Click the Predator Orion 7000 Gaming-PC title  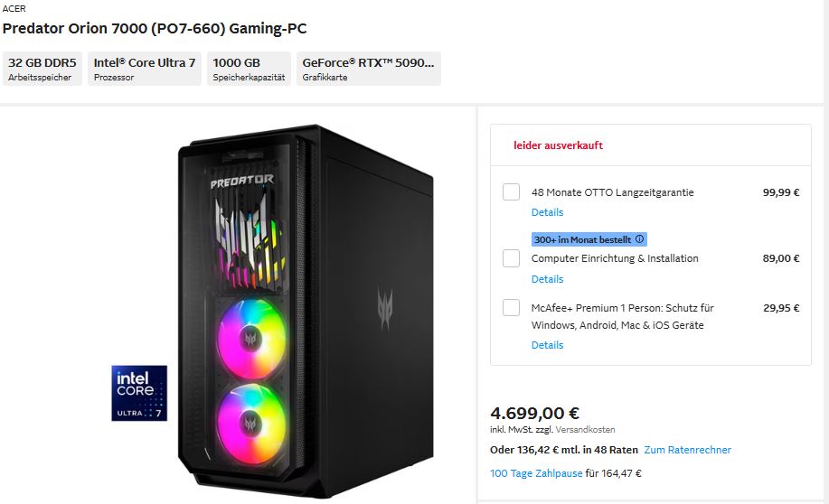155,28
